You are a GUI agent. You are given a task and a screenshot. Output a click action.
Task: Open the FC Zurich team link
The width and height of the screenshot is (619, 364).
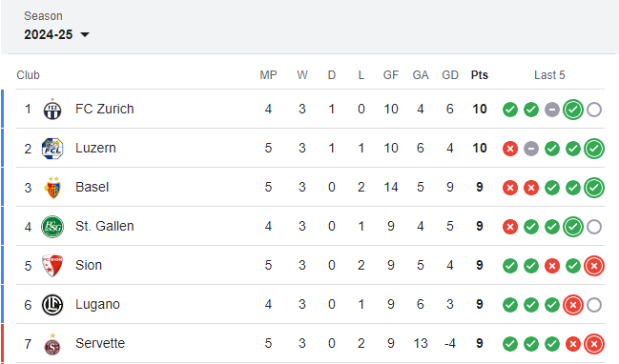point(105,109)
